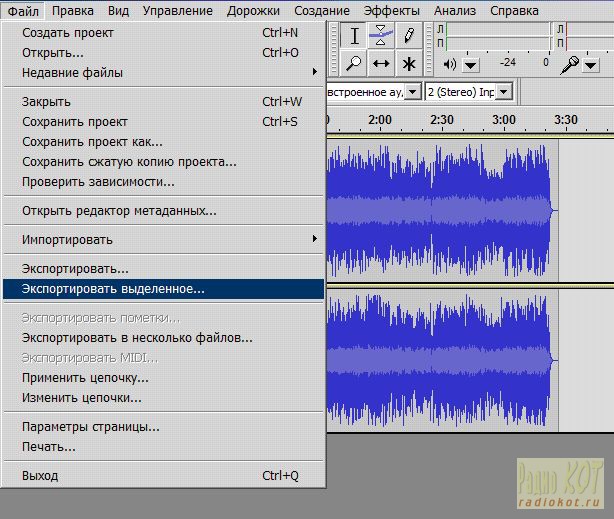
Task: Choose Проверить зависимости...
Action: tap(164, 182)
